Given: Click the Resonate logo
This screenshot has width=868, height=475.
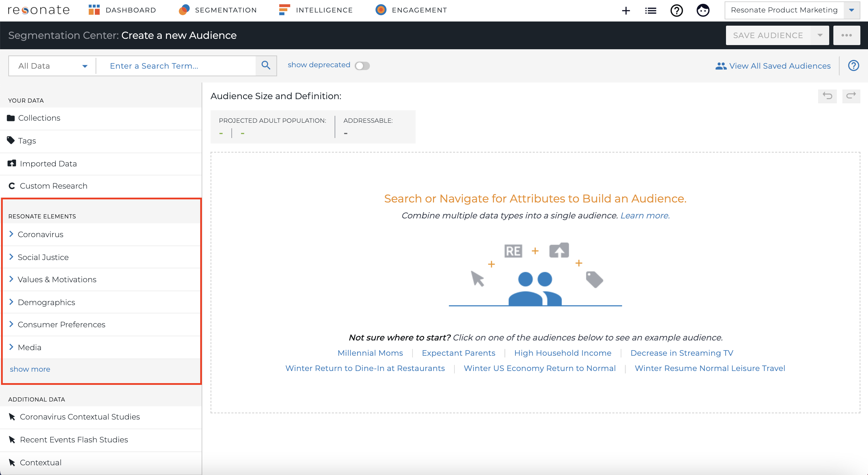Looking at the screenshot, I should point(38,10).
